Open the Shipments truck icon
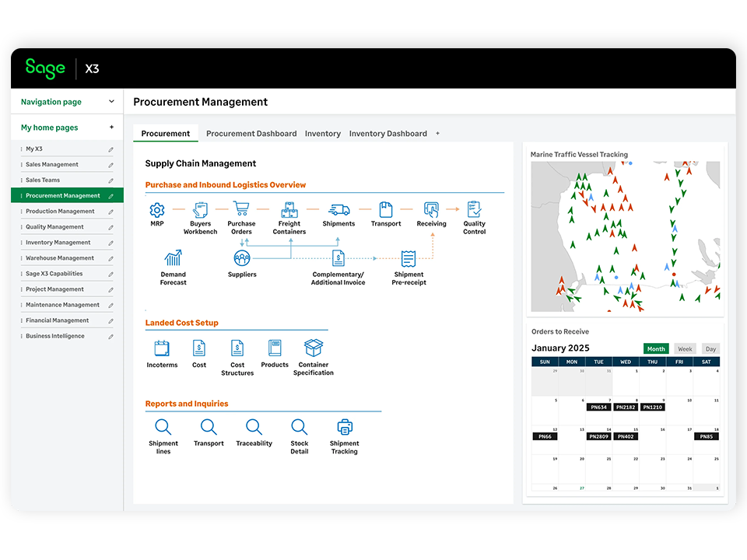747x560 pixels. pos(338,209)
